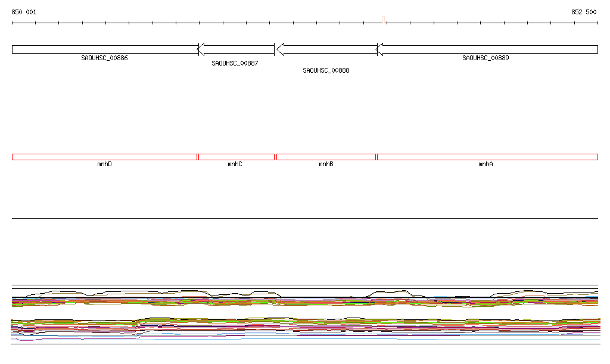Select the red mnhB annotation box
Screen dimensions: 610x364
(x=326, y=157)
